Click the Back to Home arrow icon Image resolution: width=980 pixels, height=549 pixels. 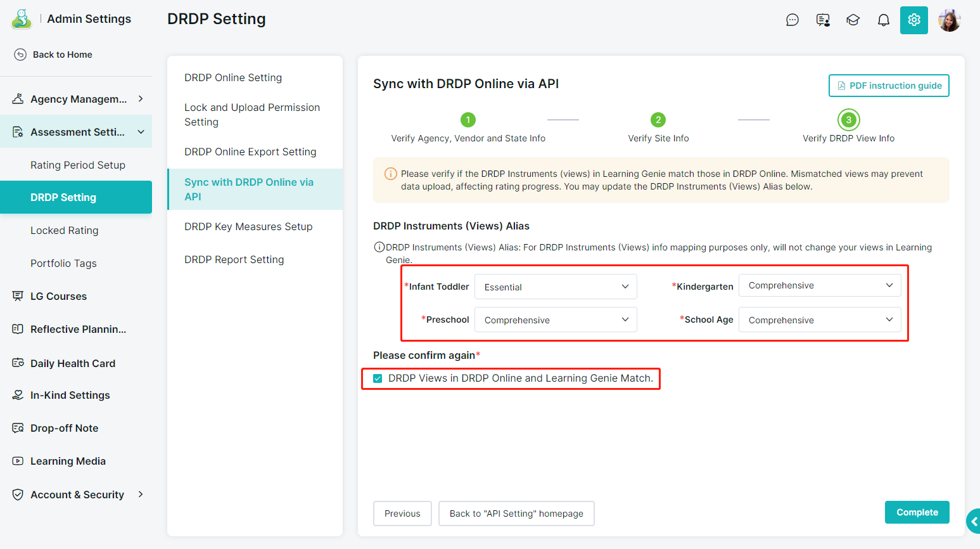[x=20, y=55]
